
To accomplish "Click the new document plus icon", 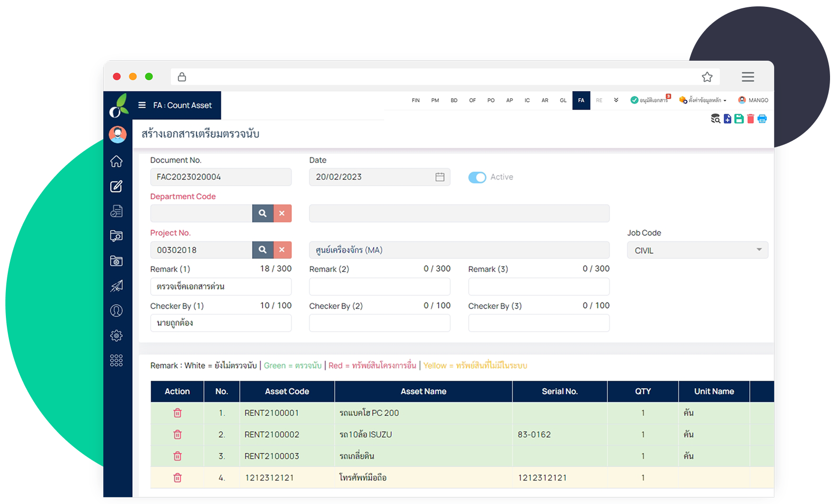I will click(x=727, y=119).
